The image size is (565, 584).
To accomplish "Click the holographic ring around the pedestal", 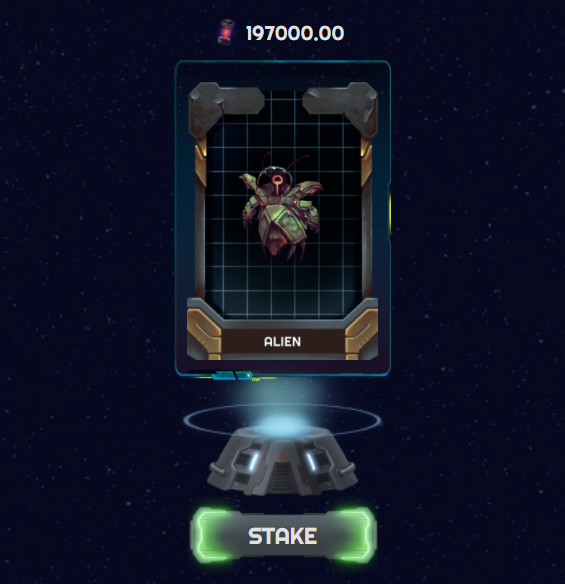I will 282,420.
